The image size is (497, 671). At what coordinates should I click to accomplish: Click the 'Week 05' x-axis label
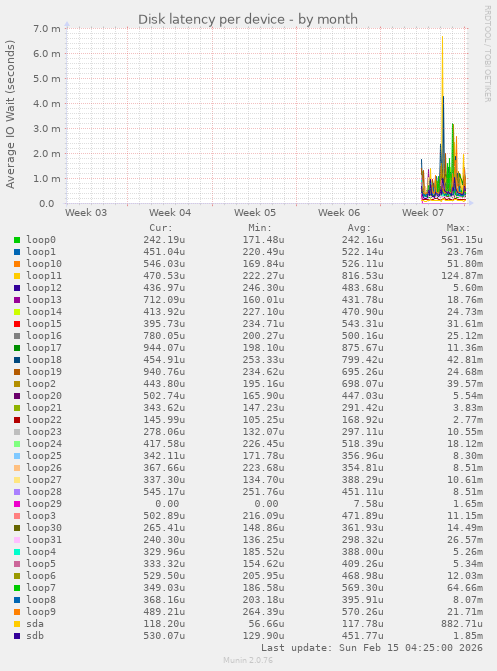tap(255, 212)
